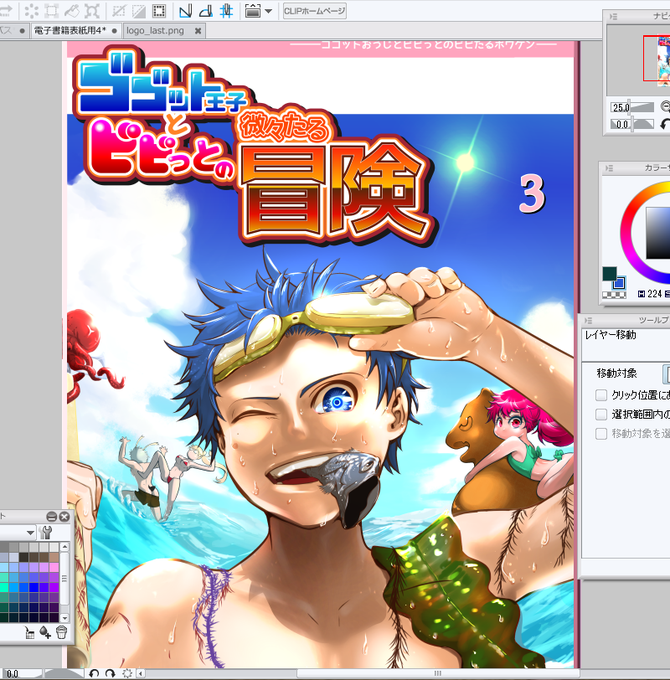Toggle snap to ruler icon

pos(186,11)
